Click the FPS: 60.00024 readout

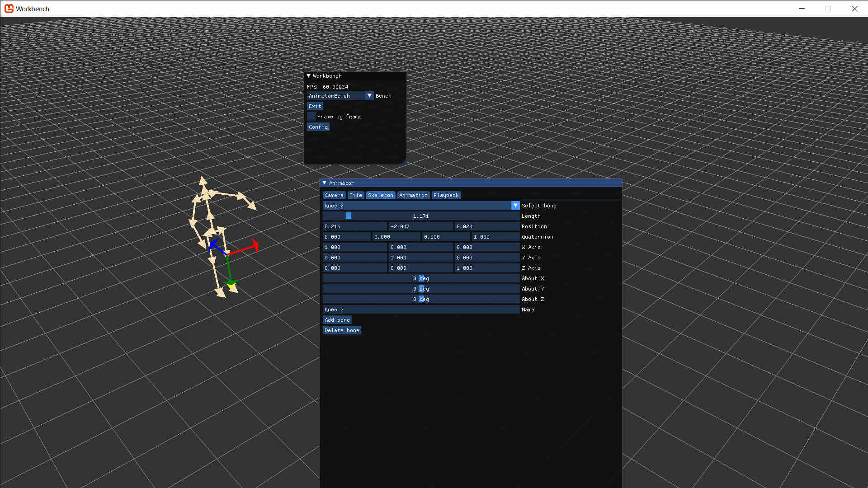coord(327,87)
